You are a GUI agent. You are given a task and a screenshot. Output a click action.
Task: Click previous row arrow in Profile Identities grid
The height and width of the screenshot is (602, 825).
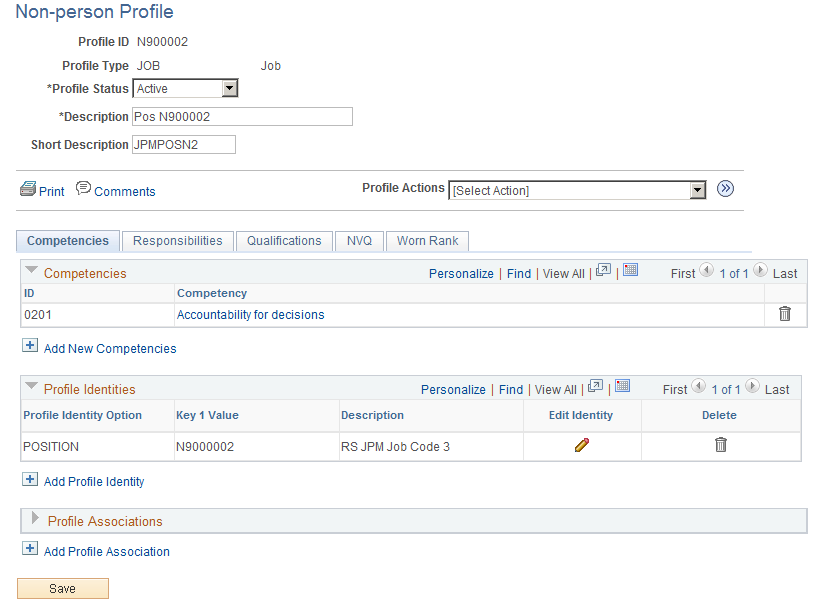[699, 386]
